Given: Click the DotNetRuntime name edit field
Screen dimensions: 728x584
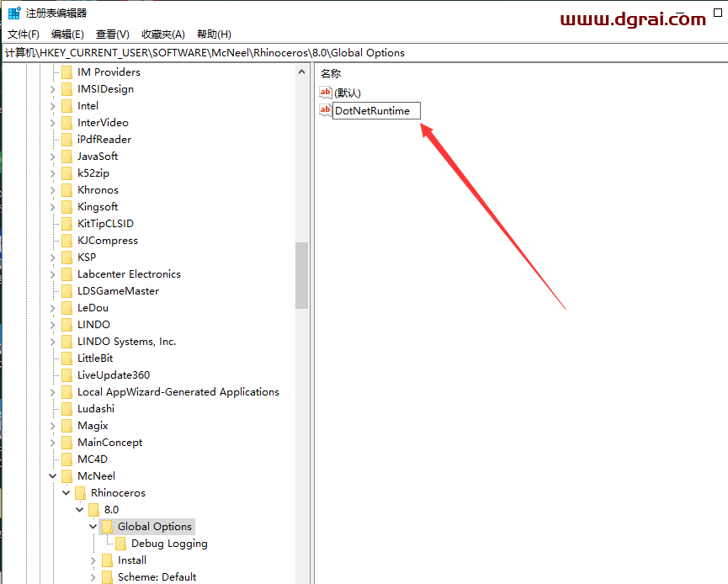Looking at the screenshot, I should coord(376,110).
